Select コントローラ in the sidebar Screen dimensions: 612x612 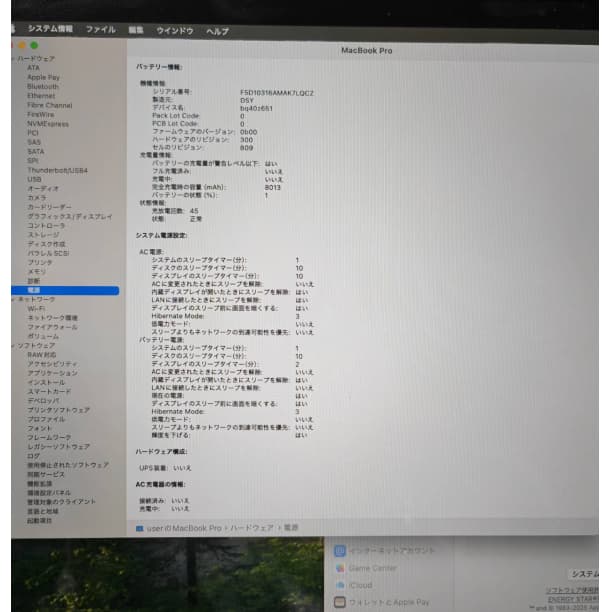pos(46,226)
